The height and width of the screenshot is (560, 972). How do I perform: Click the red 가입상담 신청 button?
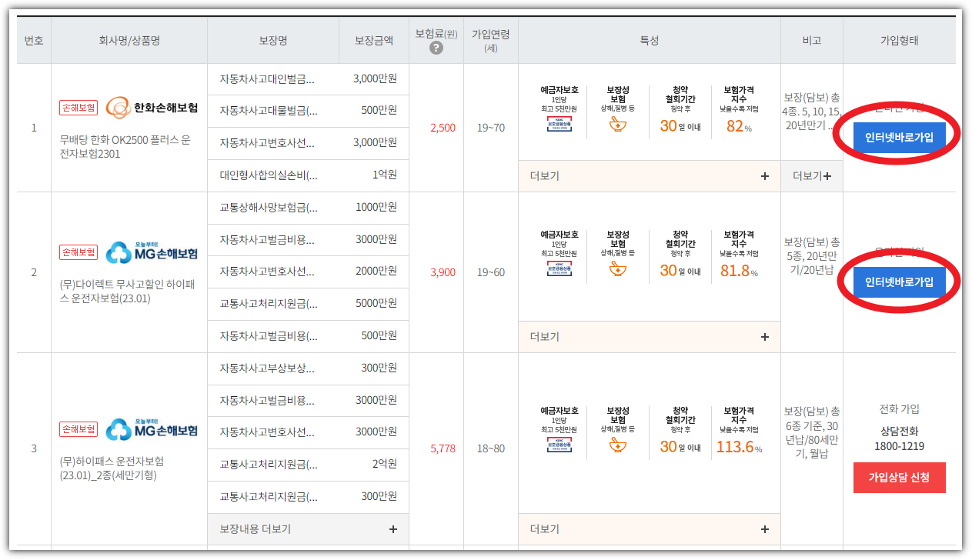(899, 478)
